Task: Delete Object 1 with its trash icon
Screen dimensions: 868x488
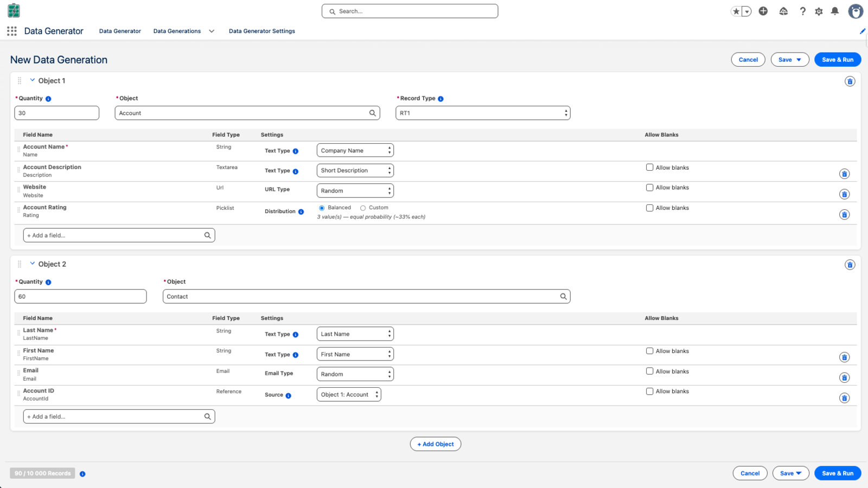Action: pyautogui.click(x=850, y=81)
